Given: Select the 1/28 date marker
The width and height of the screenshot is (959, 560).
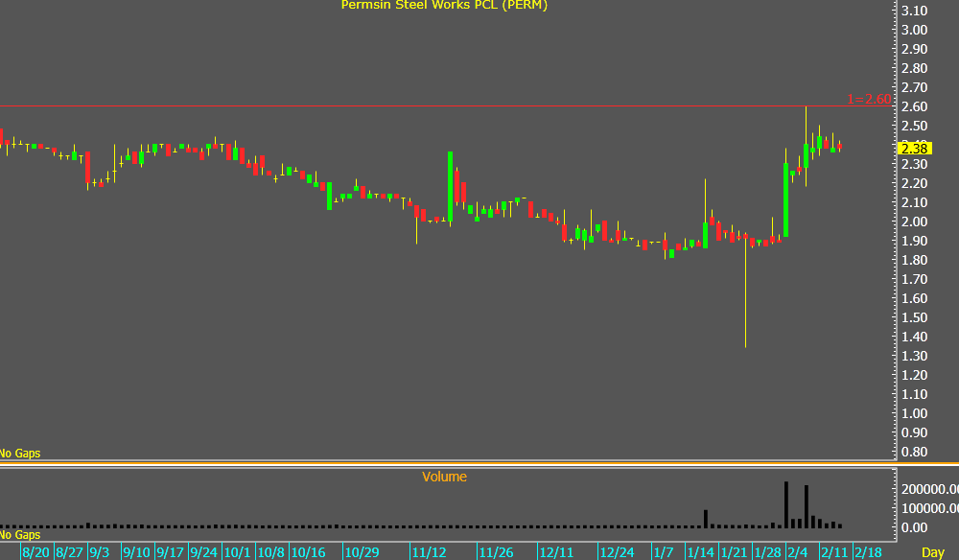Looking at the screenshot, I should 767,552.
